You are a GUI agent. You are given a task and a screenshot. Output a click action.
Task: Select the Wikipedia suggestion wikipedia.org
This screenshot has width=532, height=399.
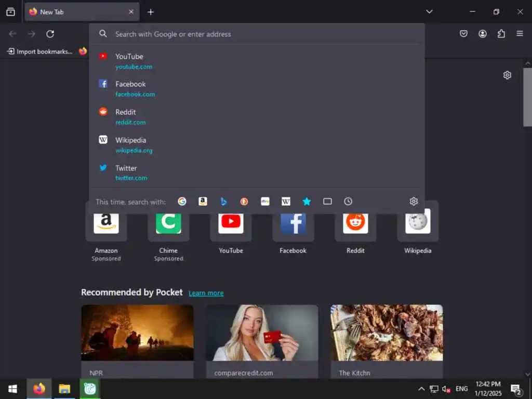(257, 145)
